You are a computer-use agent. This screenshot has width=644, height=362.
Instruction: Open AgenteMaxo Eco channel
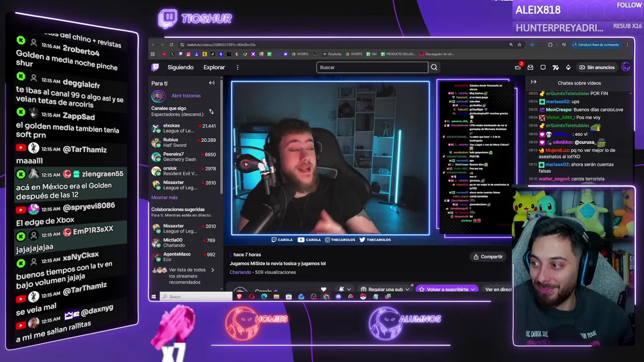pyautogui.click(x=184, y=256)
